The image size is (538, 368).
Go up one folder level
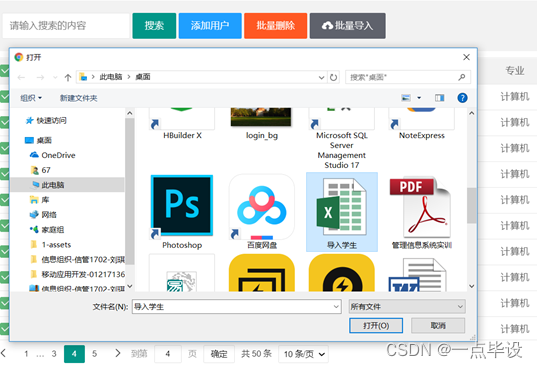(x=68, y=78)
